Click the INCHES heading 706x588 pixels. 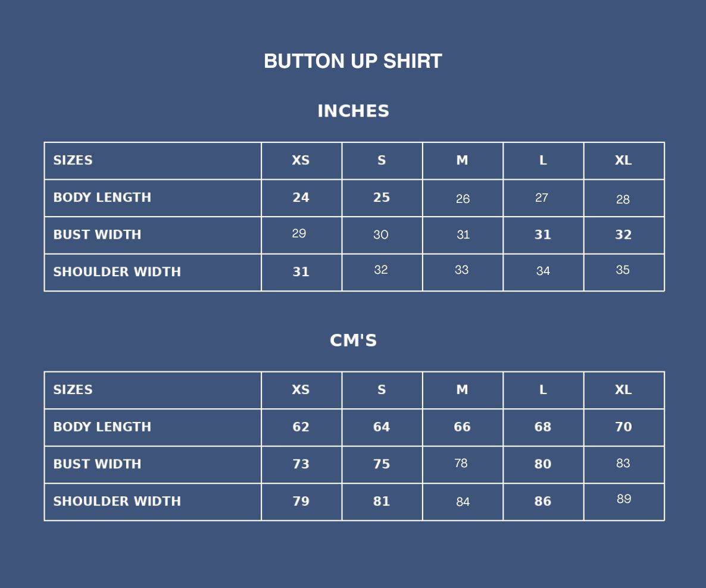coord(353,111)
